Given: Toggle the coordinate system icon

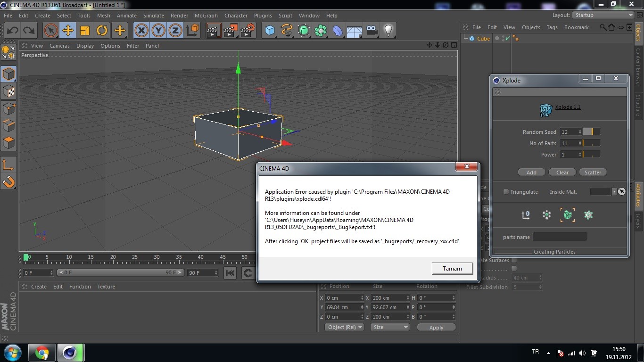Looking at the screenshot, I should [192, 31].
